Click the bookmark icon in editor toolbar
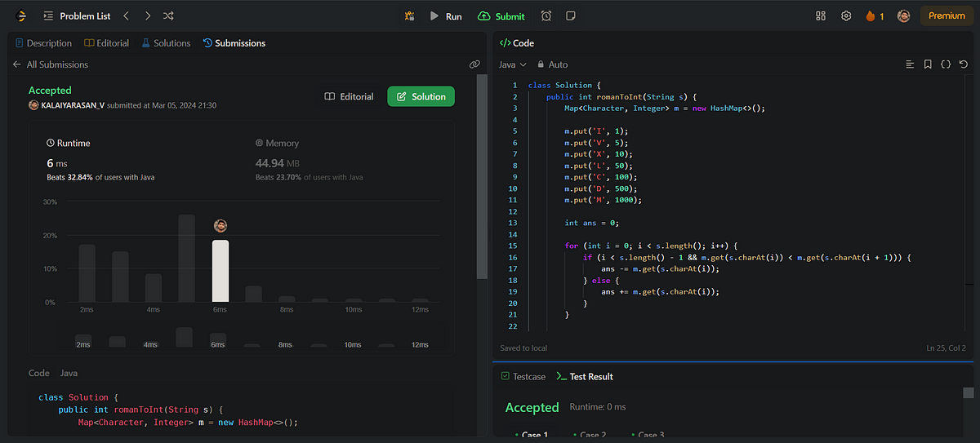Screen dimensions: 980x443 (928, 64)
